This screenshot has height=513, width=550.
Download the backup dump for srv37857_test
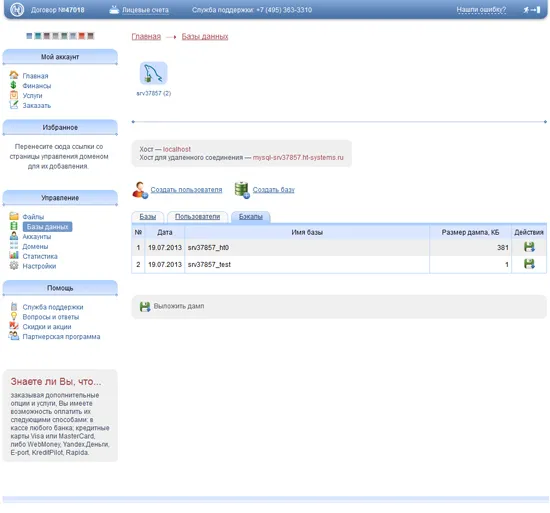pyautogui.click(x=529, y=264)
